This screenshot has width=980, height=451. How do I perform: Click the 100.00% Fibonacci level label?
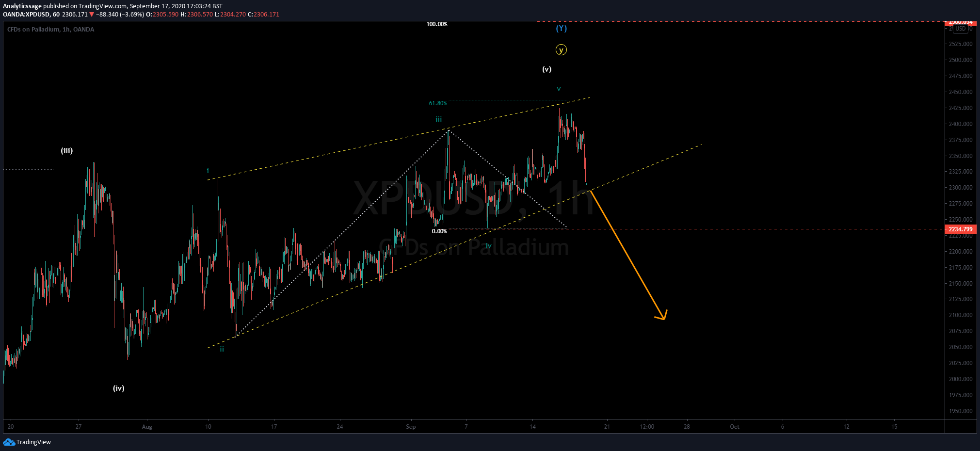437,24
